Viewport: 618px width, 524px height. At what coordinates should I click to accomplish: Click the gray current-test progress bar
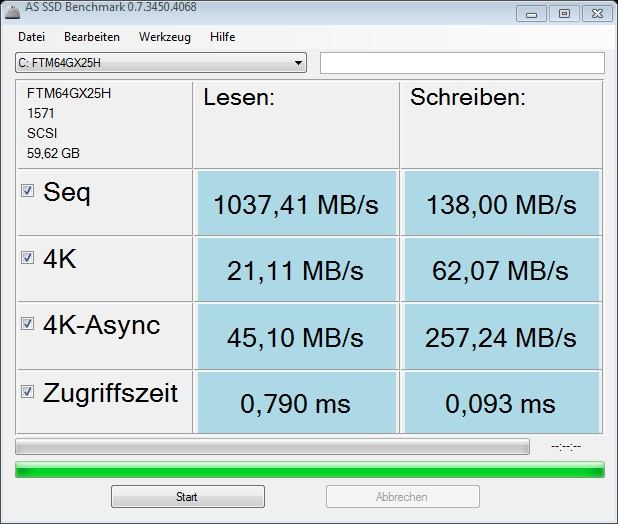click(x=272, y=446)
